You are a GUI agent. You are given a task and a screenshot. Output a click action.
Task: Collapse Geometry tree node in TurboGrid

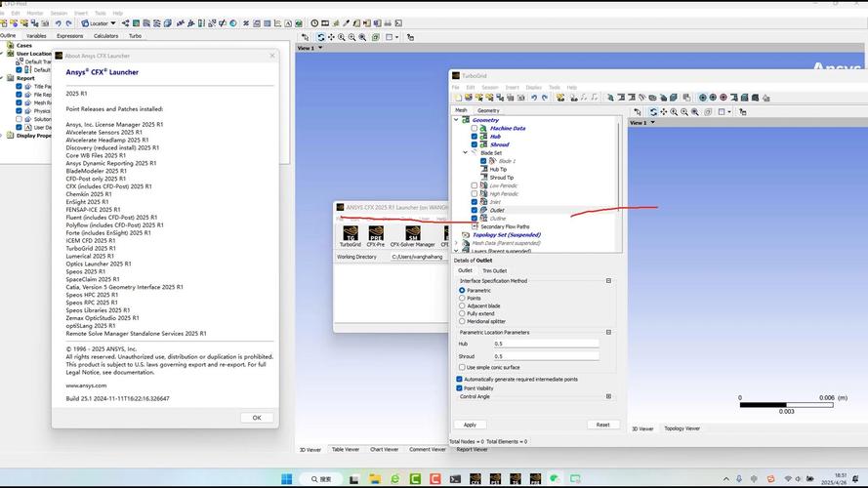[x=456, y=120]
